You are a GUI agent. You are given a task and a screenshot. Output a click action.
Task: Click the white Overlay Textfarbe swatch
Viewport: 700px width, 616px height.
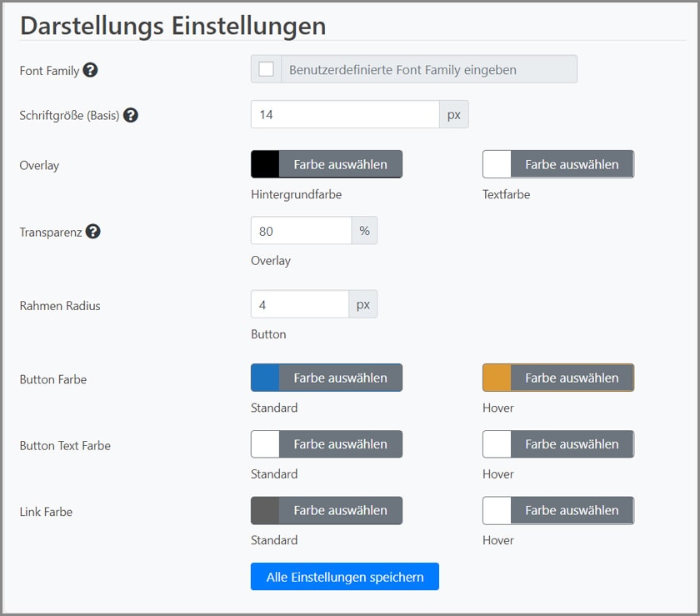coord(497,164)
